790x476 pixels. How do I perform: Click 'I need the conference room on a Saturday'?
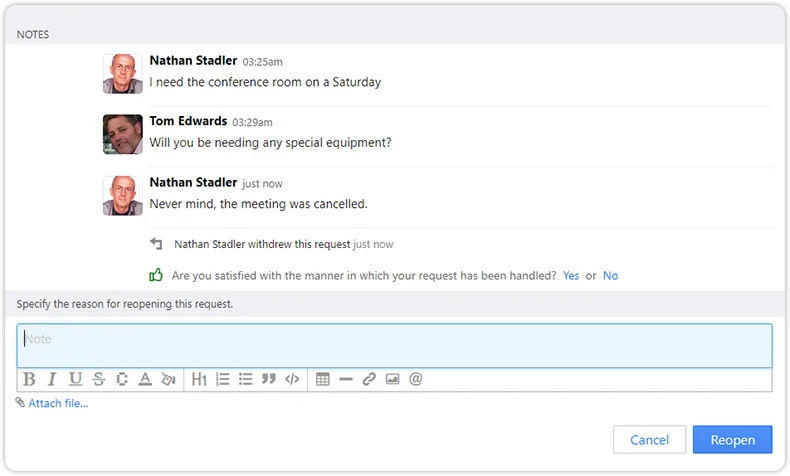click(266, 82)
